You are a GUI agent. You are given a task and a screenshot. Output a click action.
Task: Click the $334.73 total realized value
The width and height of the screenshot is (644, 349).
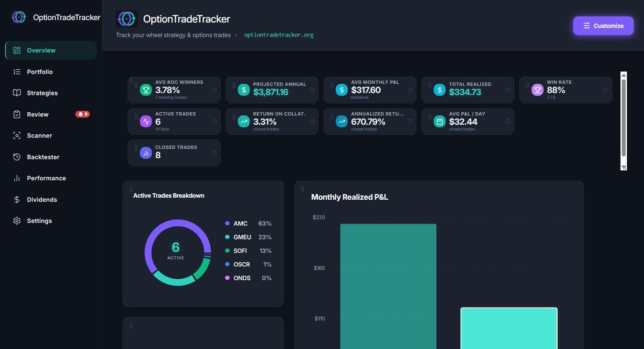(x=465, y=92)
